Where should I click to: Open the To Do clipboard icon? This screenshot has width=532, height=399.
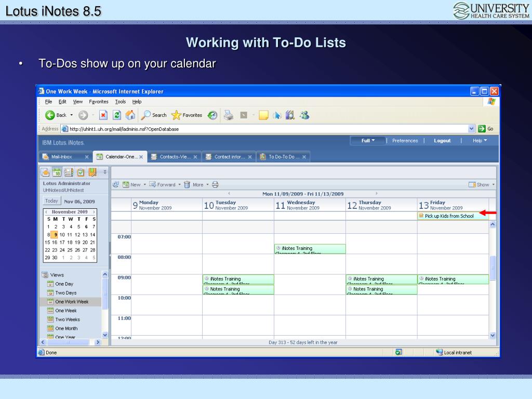coord(81,172)
